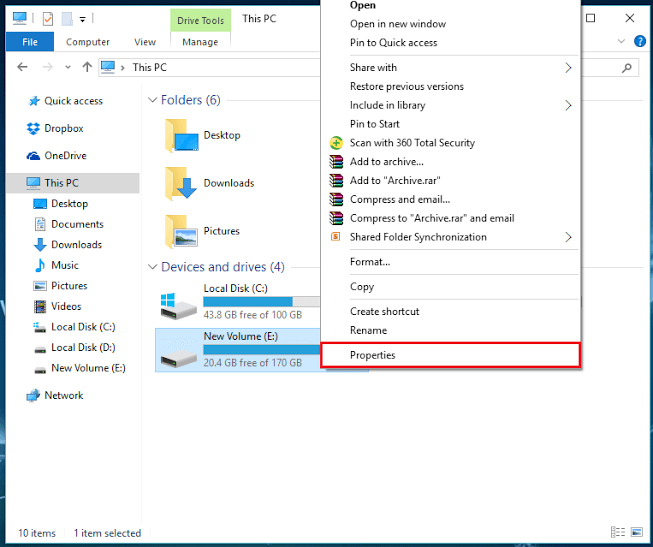This screenshot has width=653, height=547.
Task: Click This PC in the address bar
Action: pyautogui.click(x=150, y=67)
